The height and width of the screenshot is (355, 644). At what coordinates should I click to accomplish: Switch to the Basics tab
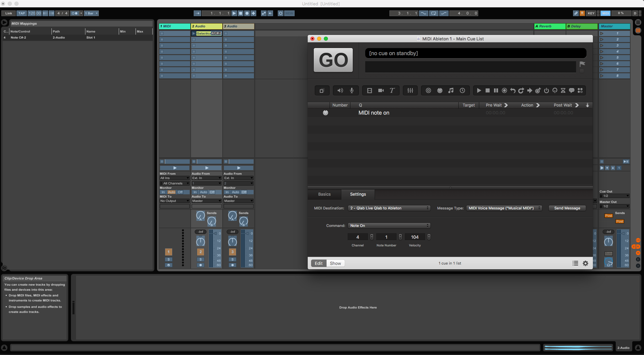tap(324, 194)
